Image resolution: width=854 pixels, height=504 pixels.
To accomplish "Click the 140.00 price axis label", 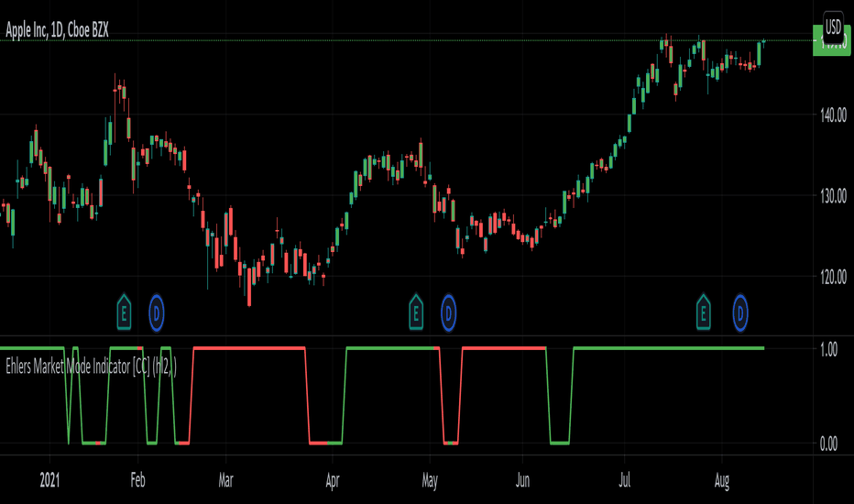I will (833, 115).
